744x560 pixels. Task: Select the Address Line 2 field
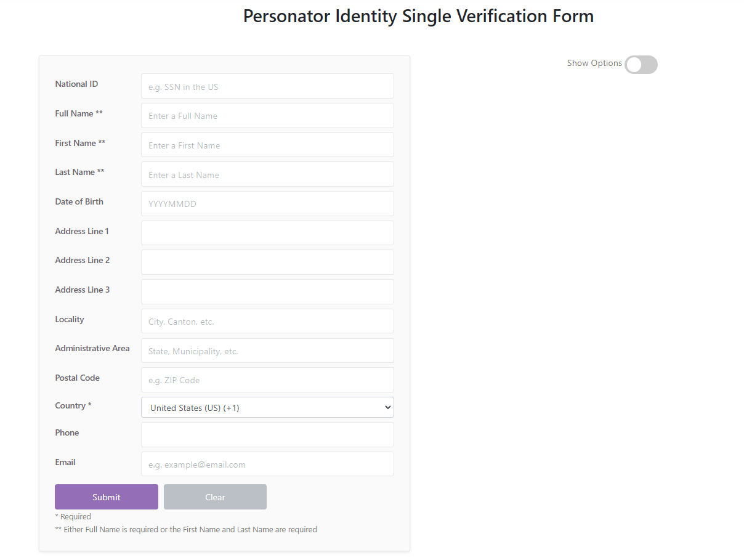pyautogui.click(x=267, y=262)
